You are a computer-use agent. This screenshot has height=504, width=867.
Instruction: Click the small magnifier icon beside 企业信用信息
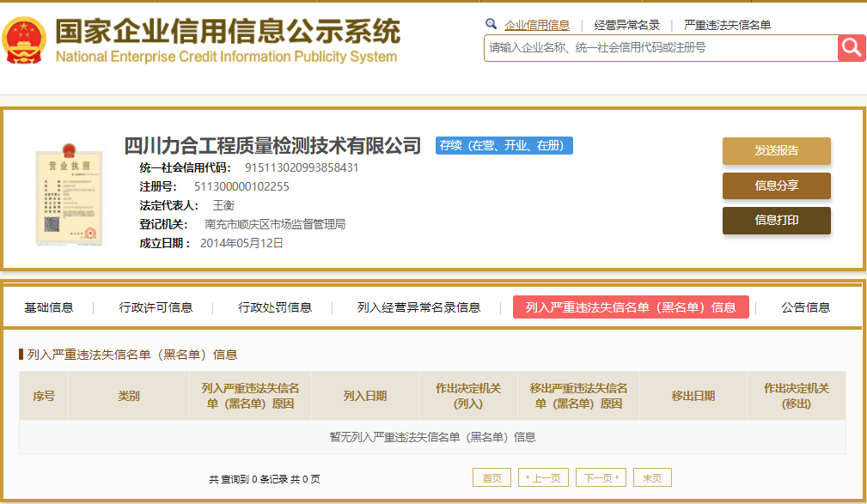tap(491, 24)
